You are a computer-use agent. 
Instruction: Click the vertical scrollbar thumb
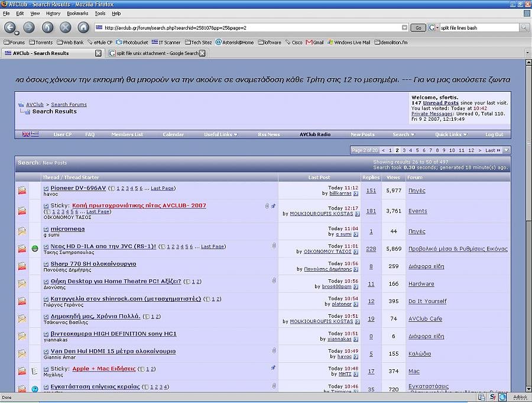(528, 143)
